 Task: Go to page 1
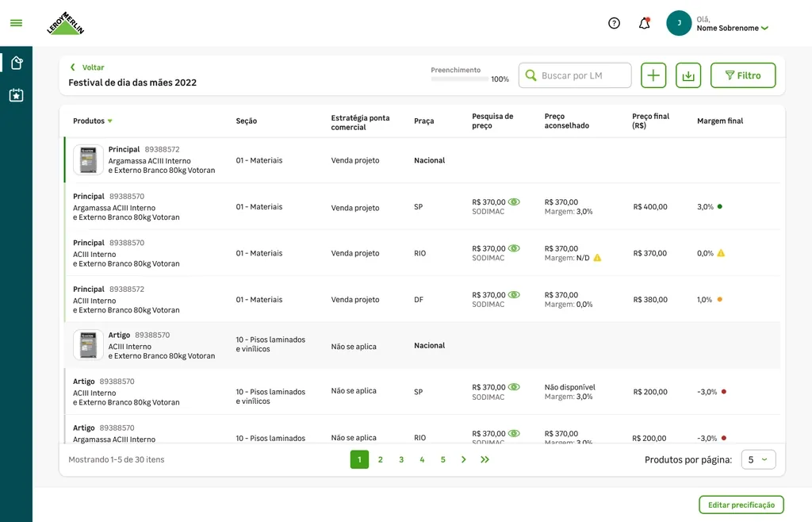(x=359, y=459)
